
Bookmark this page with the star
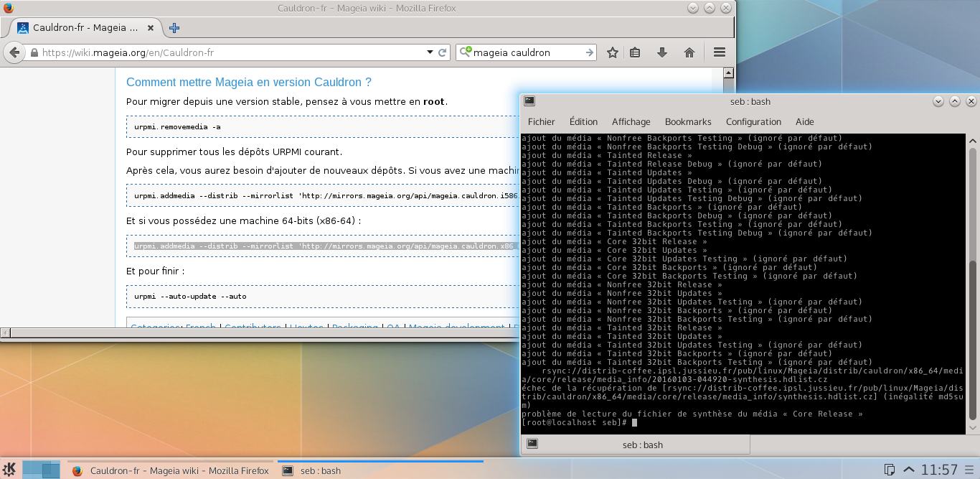click(613, 52)
